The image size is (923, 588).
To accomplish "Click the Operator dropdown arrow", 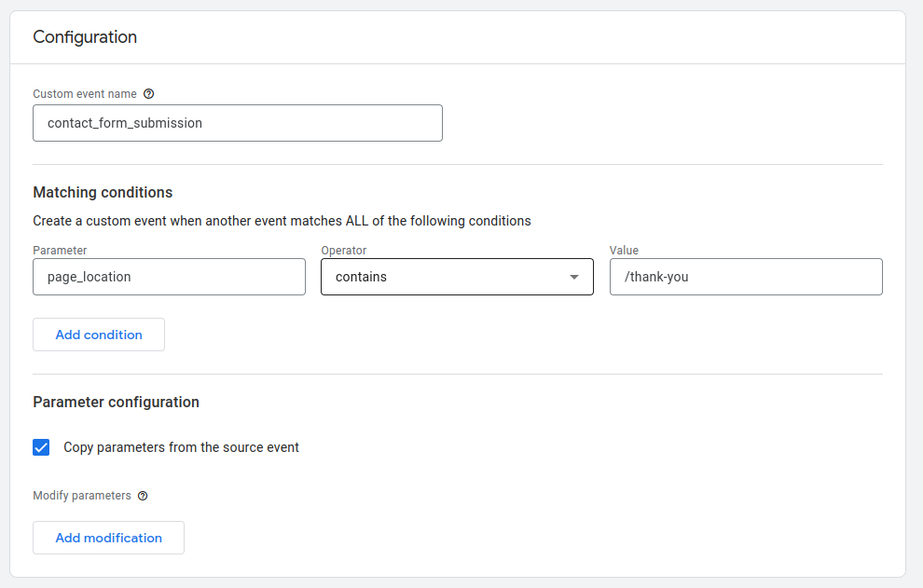I will click(574, 278).
